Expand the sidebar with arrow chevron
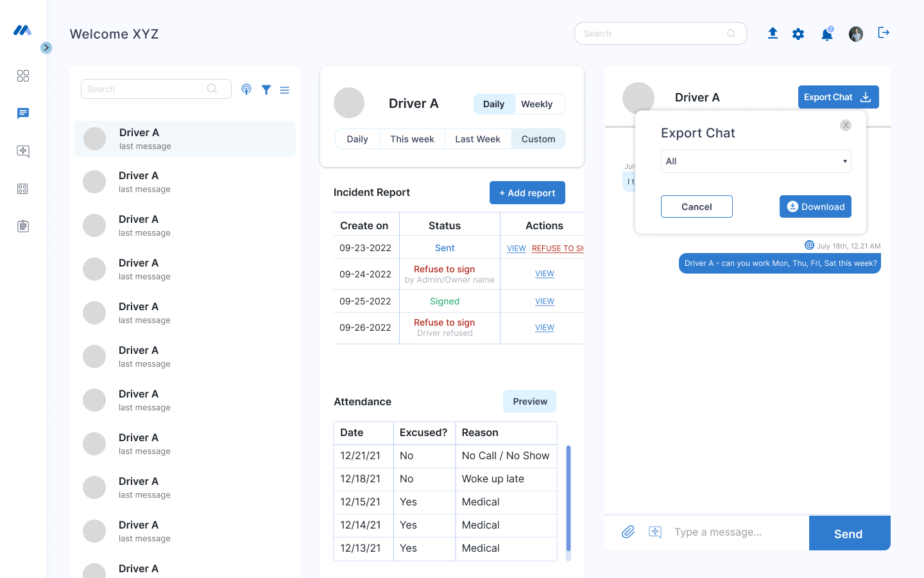 46,48
